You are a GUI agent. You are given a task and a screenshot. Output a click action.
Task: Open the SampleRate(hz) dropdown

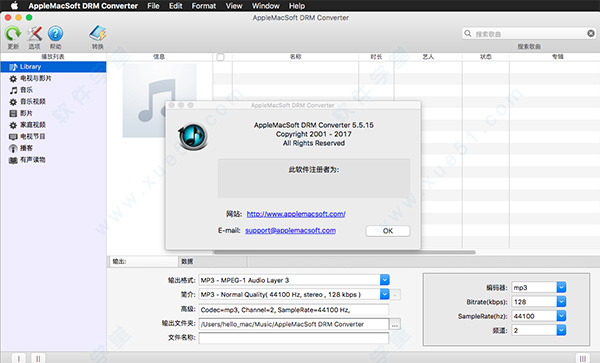click(x=561, y=316)
